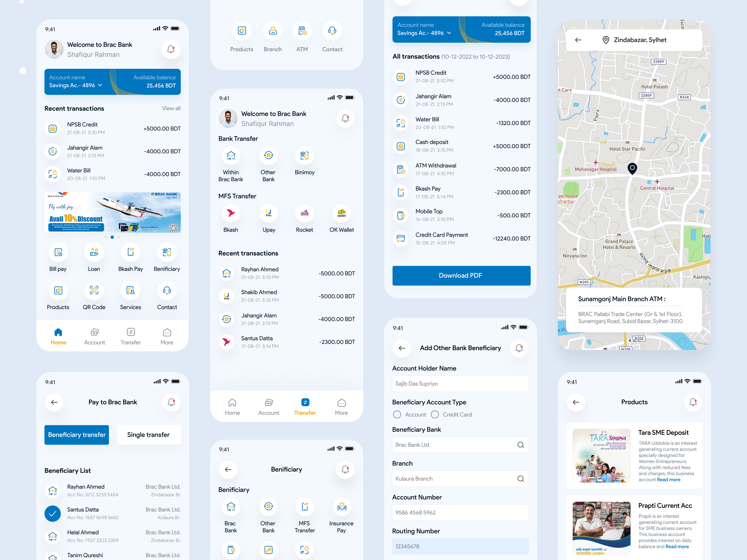Expand the Savings Ac.- 4896 account dropdown
747x560 pixels.
[x=100, y=85]
